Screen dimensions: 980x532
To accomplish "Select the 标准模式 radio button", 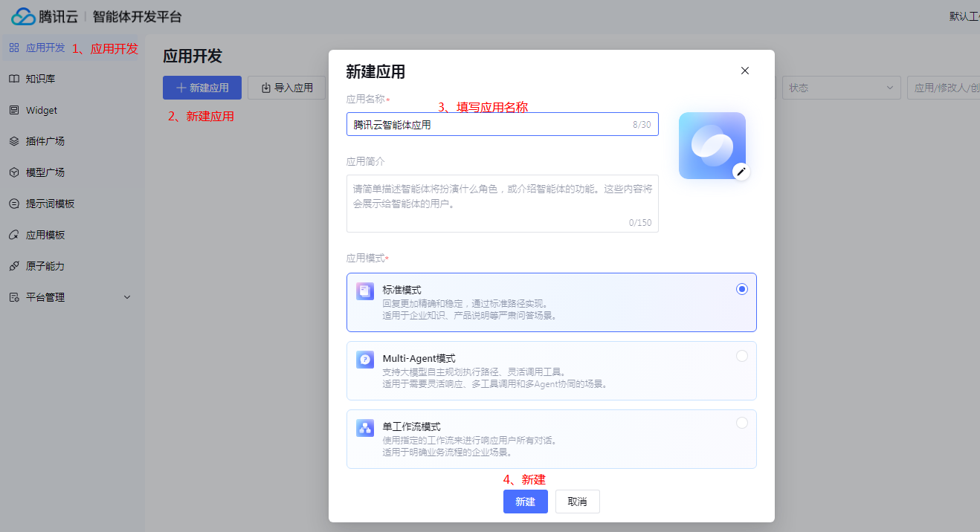I will [741, 290].
